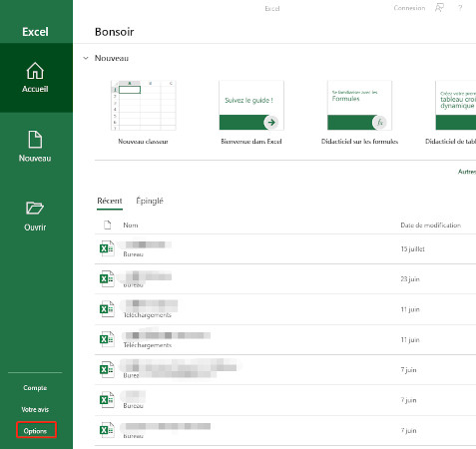476x449 pixels.
Task: Click the Excel file icon dated 23 juin
Action: coord(107,278)
